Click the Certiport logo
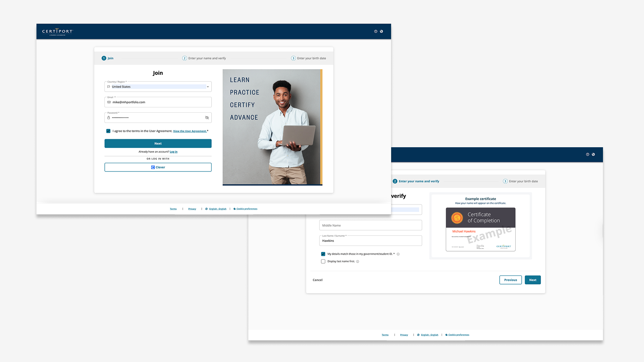Viewport: 644px width, 362px height. (57, 31)
